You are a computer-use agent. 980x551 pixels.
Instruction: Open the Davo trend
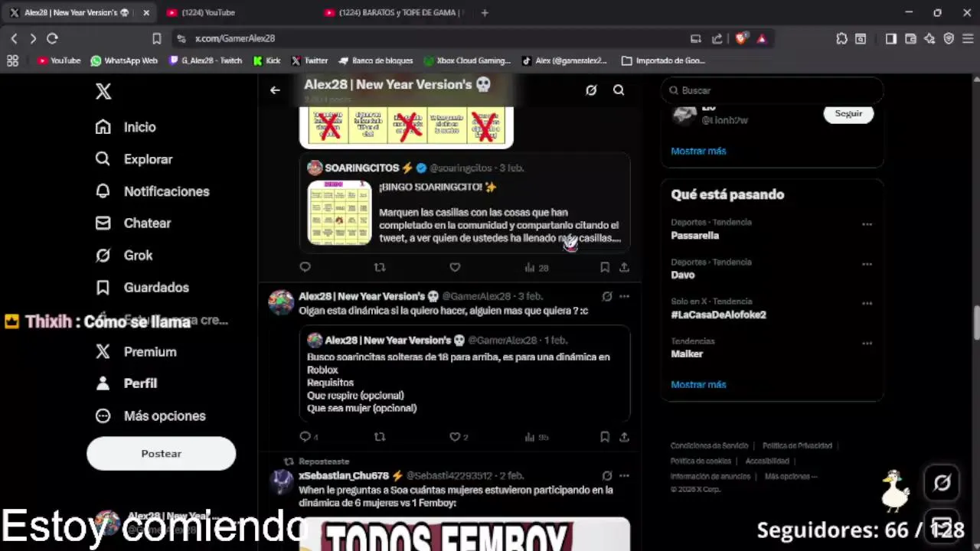683,275
